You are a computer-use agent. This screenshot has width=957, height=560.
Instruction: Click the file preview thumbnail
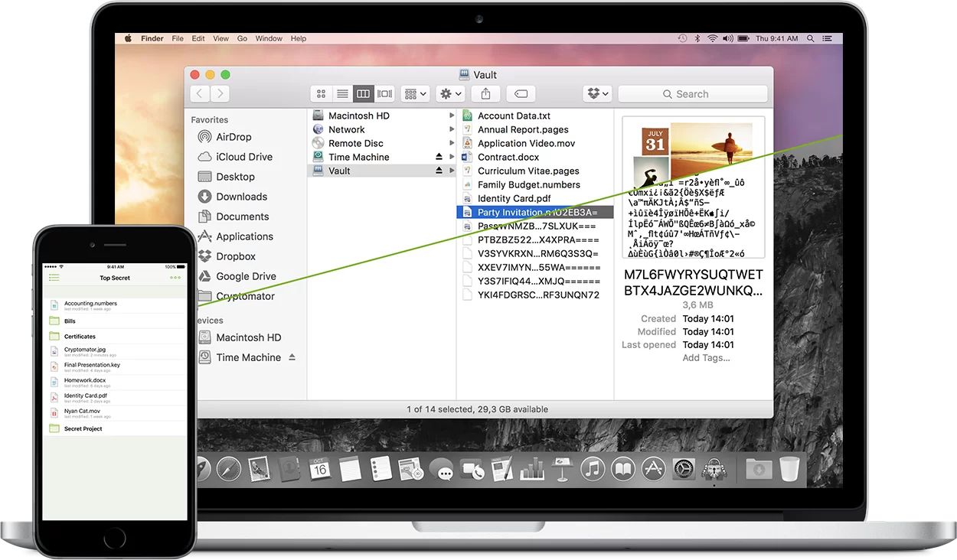click(x=693, y=187)
